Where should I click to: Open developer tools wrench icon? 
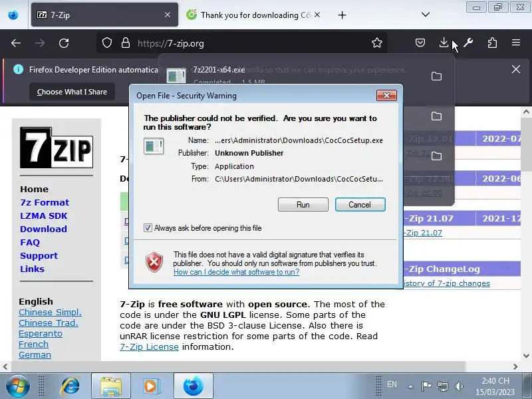[468, 43]
